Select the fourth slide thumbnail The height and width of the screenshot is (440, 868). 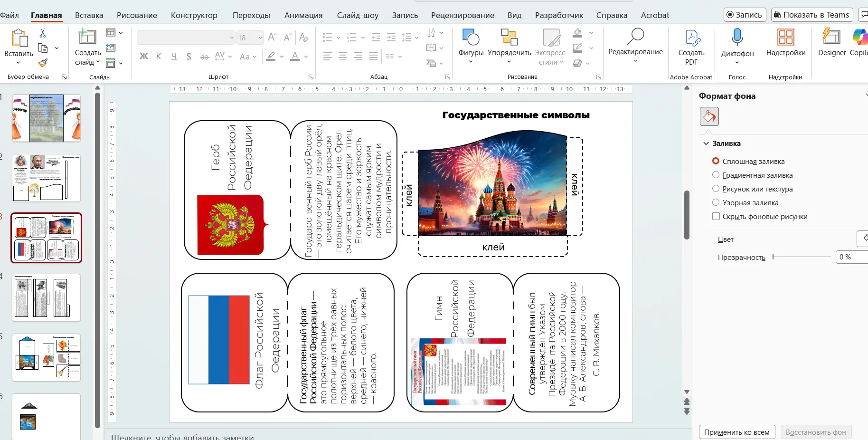coord(46,297)
